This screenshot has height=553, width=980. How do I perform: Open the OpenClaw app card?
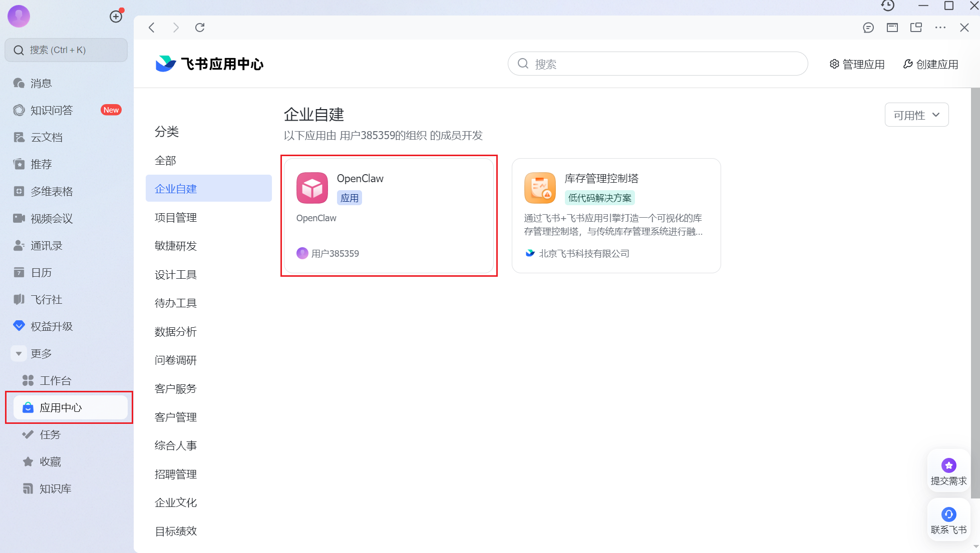[389, 216]
